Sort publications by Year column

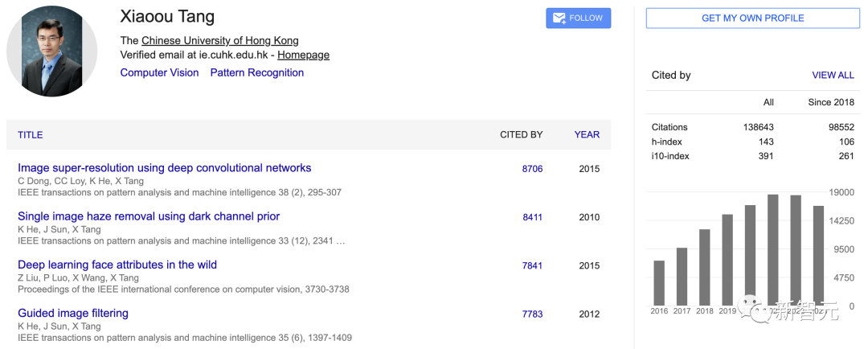[587, 134]
